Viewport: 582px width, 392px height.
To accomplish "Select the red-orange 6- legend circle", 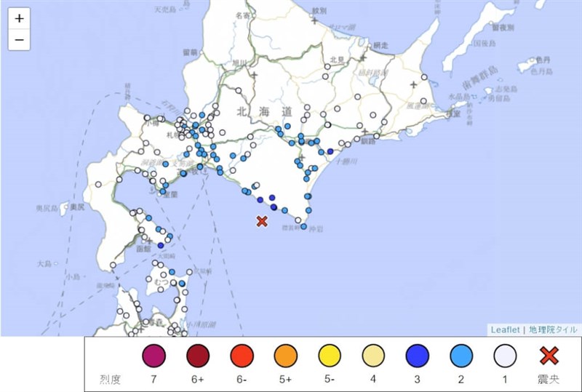I will (242, 356).
